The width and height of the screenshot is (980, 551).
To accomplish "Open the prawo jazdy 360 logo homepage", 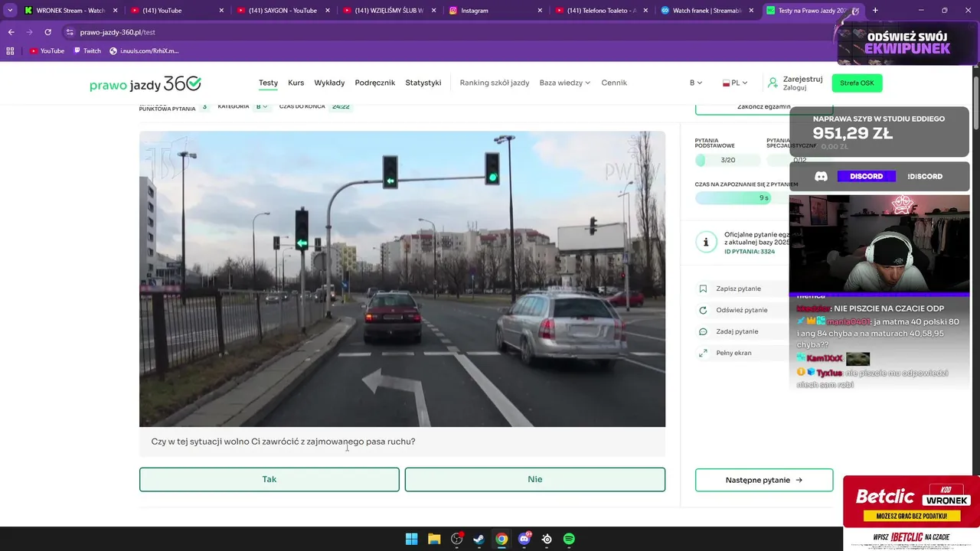I will click(145, 83).
